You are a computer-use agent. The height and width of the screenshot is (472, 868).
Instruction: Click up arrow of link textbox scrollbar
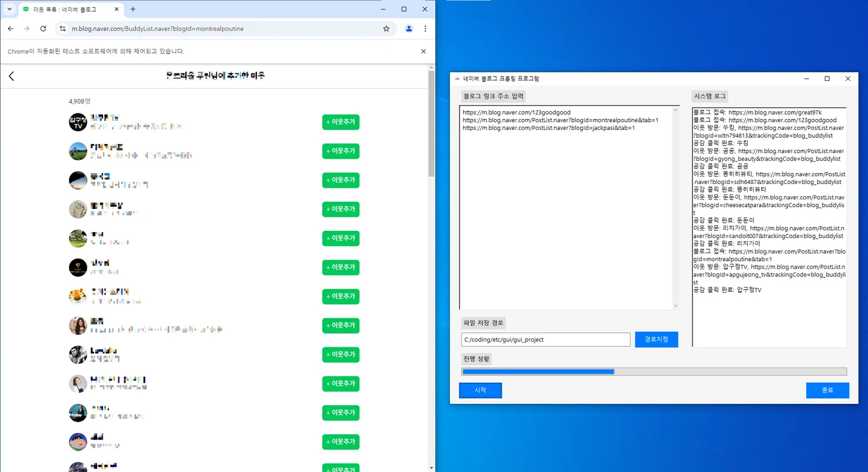point(676,110)
